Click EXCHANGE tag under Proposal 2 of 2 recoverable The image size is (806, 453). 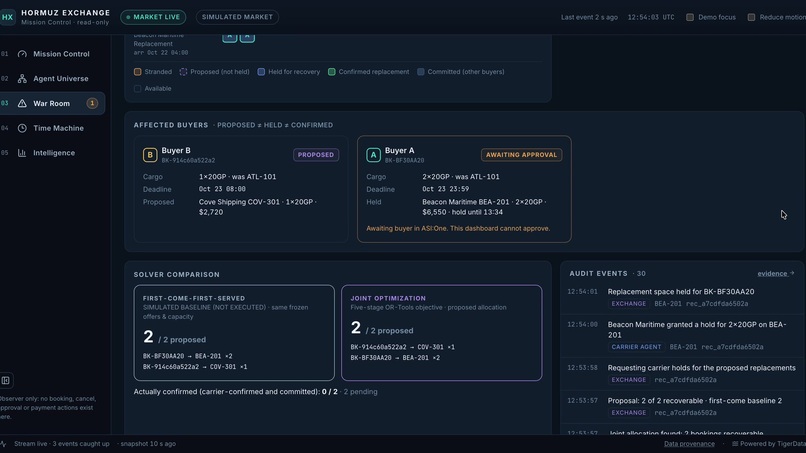tap(629, 413)
